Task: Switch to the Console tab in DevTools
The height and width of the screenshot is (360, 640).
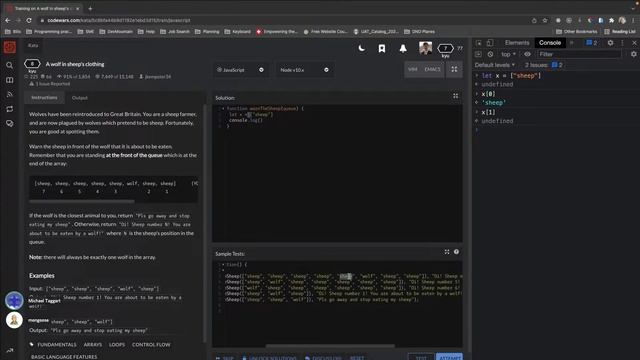Action: coord(550,42)
